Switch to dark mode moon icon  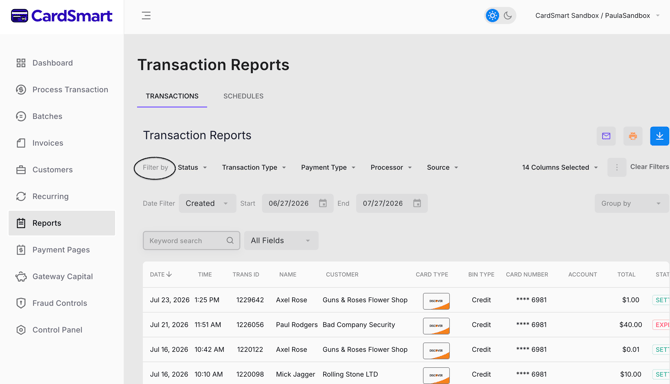point(508,16)
